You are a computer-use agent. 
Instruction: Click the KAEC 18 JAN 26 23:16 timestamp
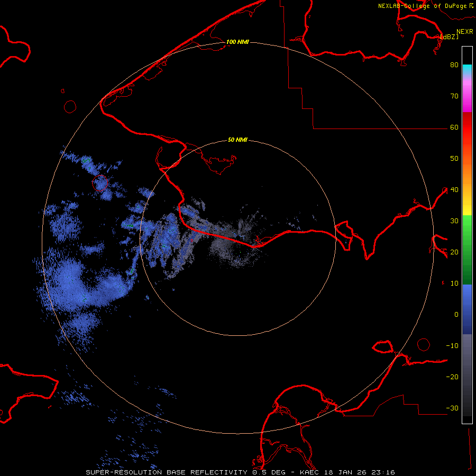coord(347,472)
